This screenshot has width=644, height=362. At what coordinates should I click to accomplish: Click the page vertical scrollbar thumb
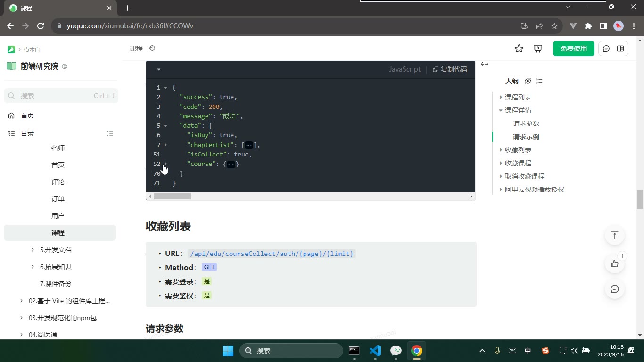pos(640,199)
